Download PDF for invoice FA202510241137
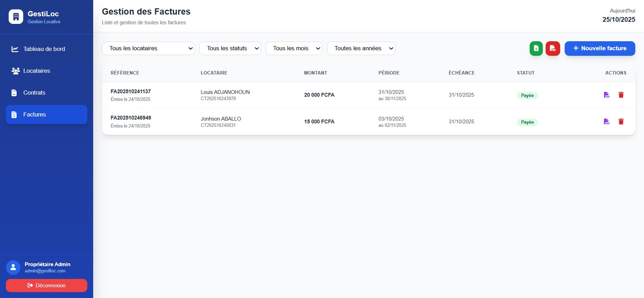Screen dimensions: 644x298 [606, 95]
